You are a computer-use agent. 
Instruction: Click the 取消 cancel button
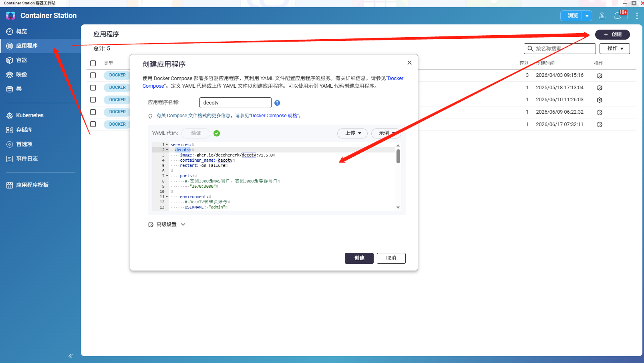coord(391,258)
